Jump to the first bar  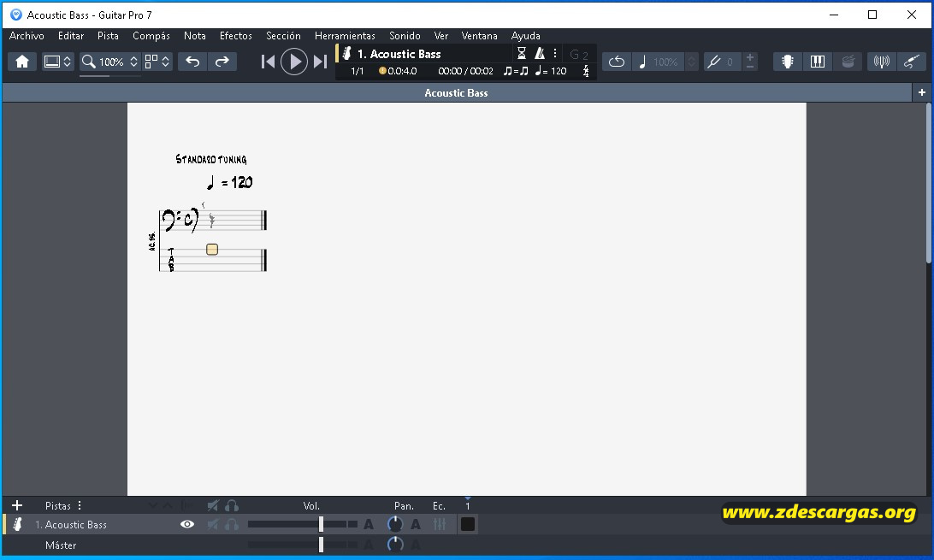268,62
